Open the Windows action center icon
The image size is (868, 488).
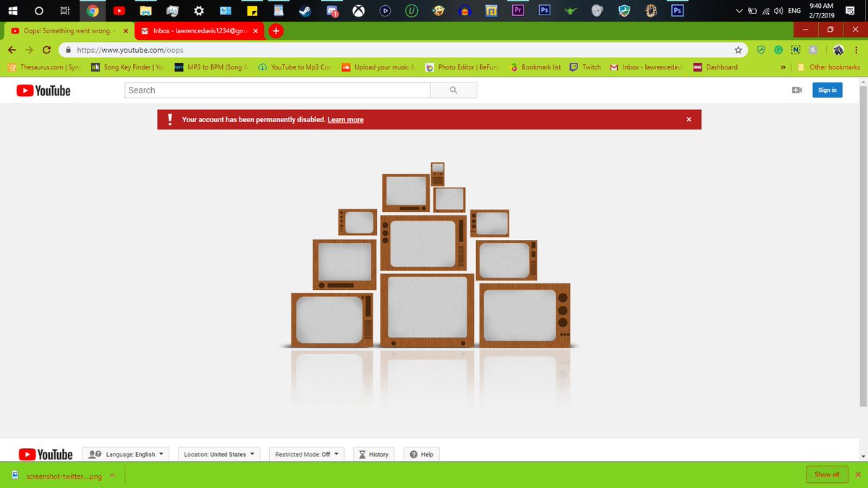coord(850,11)
